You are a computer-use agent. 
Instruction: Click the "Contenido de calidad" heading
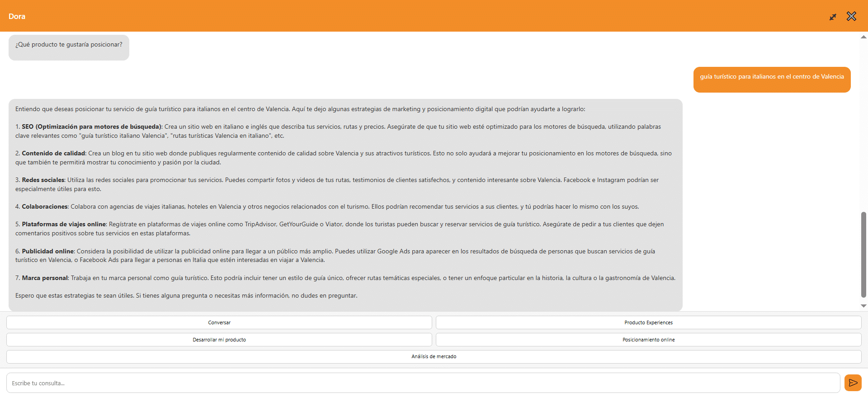pyautogui.click(x=53, y=154)
